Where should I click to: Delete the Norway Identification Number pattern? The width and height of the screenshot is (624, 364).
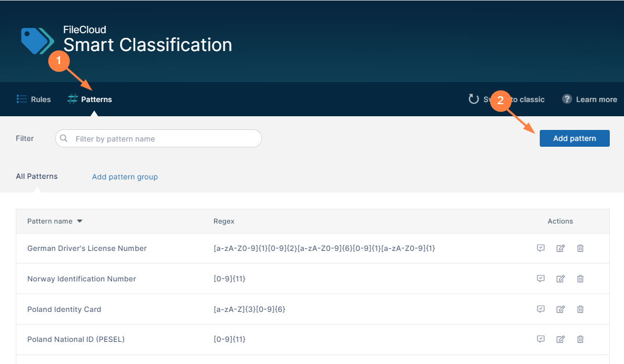(x=580, y=279)
